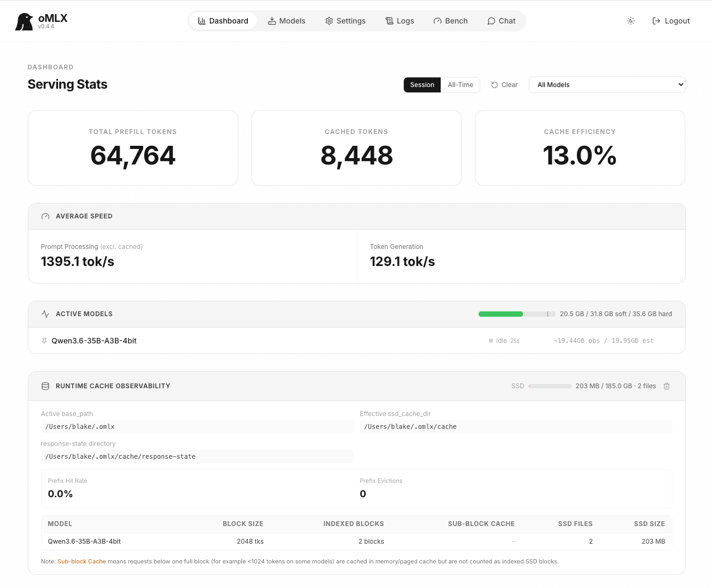Image resolution: width=712 pixels, height=588 pixels.
Task: Click the Prefix Hit Rate value 0.0%
Action: 60,494
